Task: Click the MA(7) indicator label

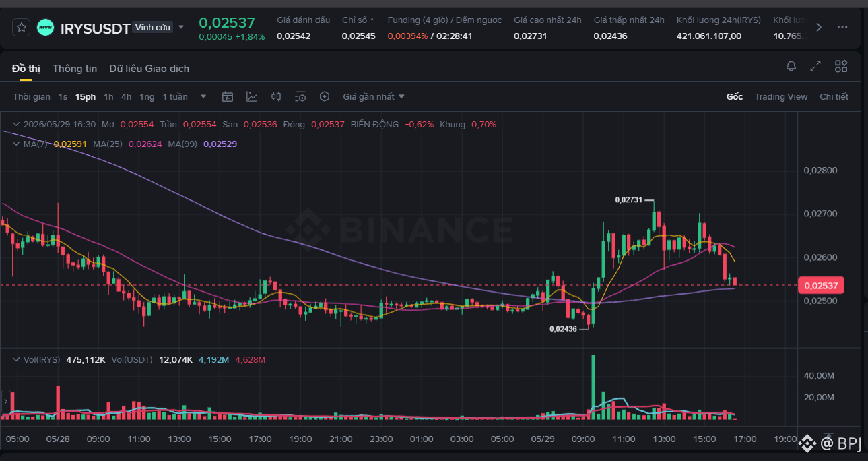Action: click(36, 144)
